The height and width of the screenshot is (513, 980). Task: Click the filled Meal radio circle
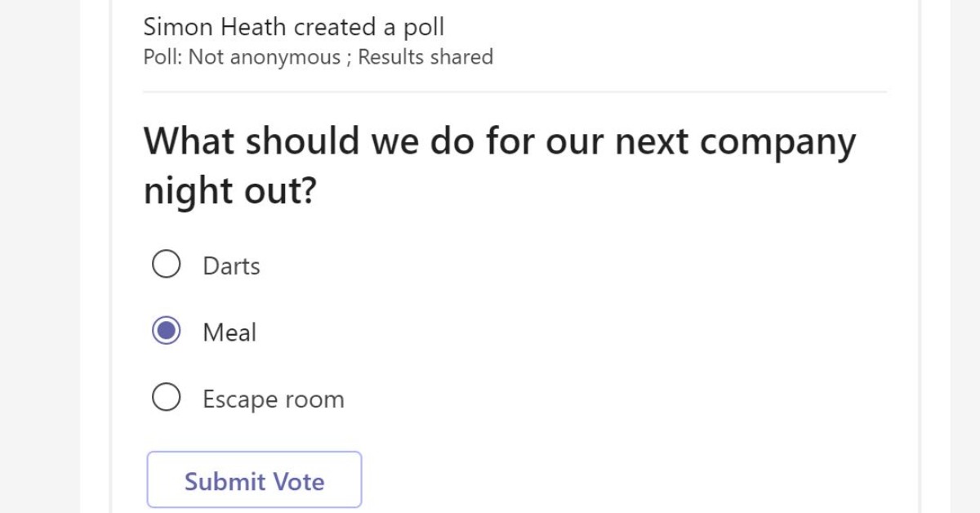pyautogui.click(x=167, y=331)
